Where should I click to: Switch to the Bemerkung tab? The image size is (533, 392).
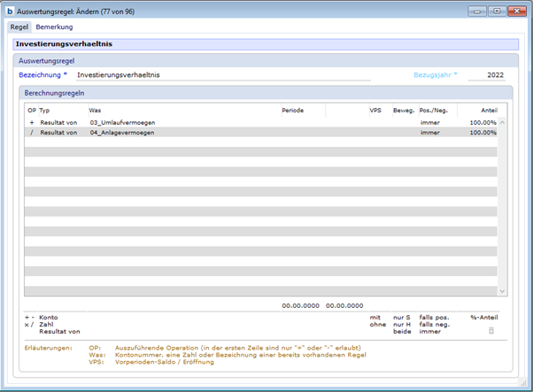point(54,27)
